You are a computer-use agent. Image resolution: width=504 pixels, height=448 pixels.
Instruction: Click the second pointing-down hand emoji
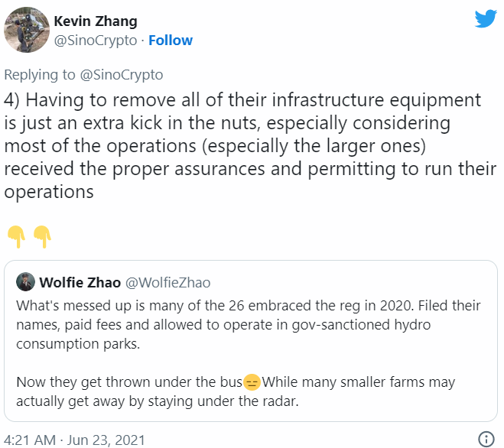41,235
